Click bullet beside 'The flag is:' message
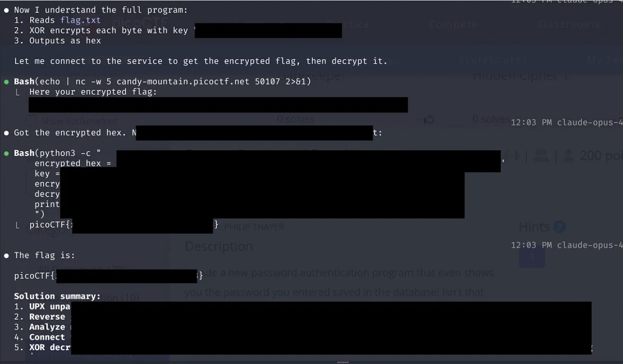The height and width of the screenshot is (364, 623). [6, 255]
